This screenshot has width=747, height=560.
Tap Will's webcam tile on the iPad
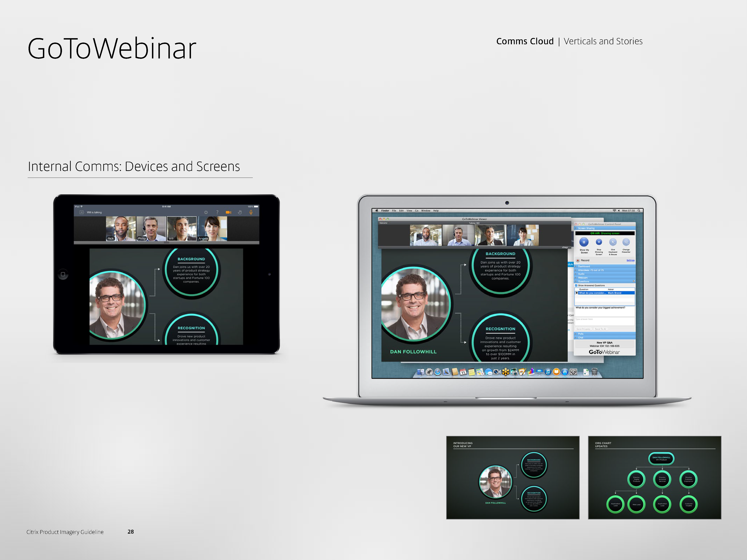click(182, 228)
